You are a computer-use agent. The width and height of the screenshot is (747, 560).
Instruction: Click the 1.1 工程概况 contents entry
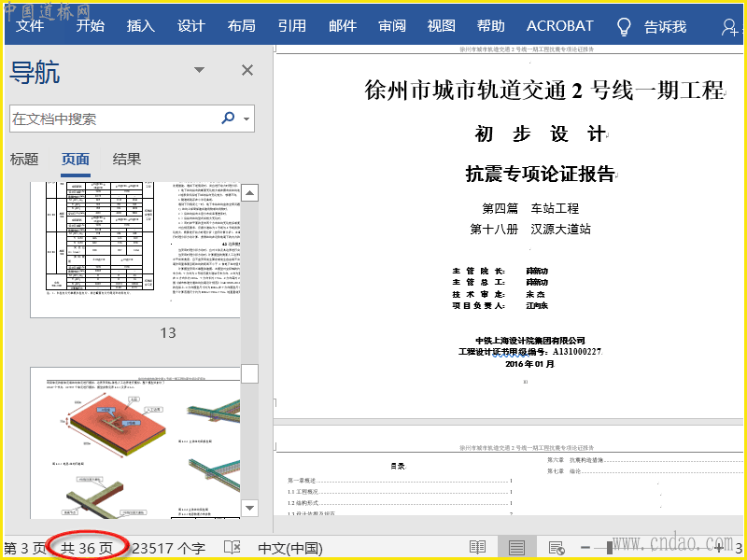(x=400, y=492)
